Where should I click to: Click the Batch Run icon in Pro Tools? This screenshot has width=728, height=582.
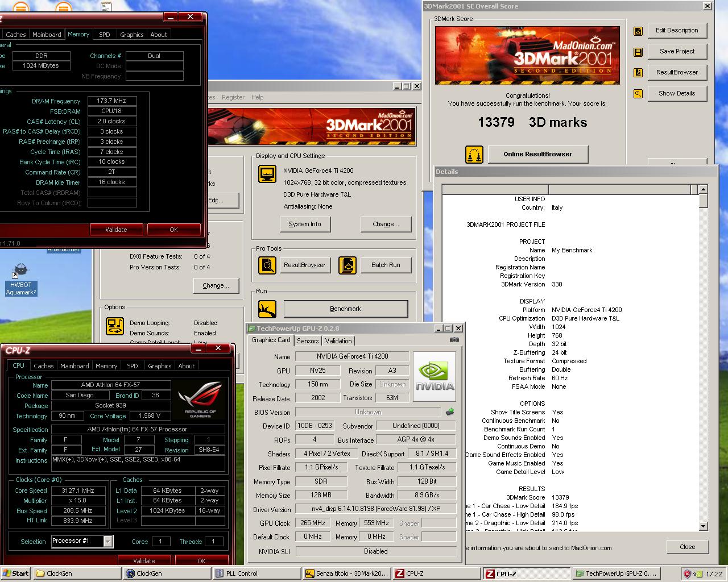[x=347, y=265]
